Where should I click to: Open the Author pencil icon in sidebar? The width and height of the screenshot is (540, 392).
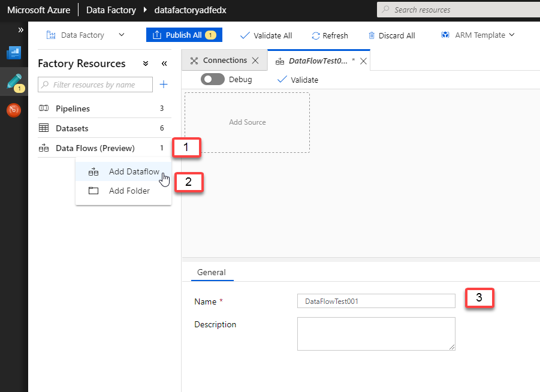point(14,82)
